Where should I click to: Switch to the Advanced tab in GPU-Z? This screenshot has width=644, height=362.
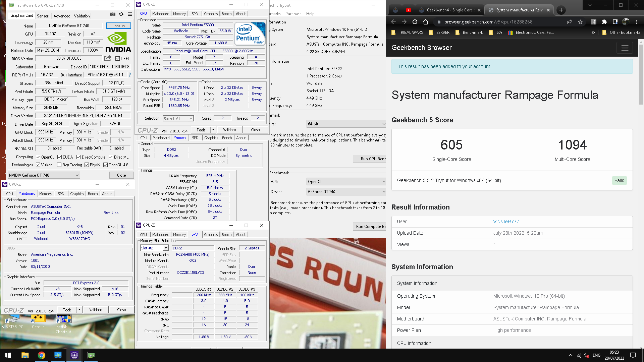click(62, 16)
